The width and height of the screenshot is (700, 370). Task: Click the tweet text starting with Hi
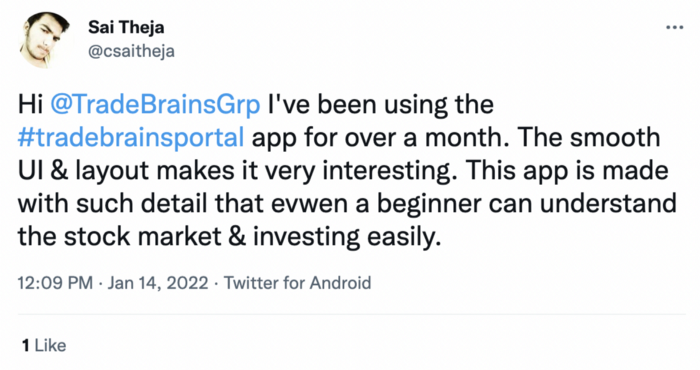[347, 170]
